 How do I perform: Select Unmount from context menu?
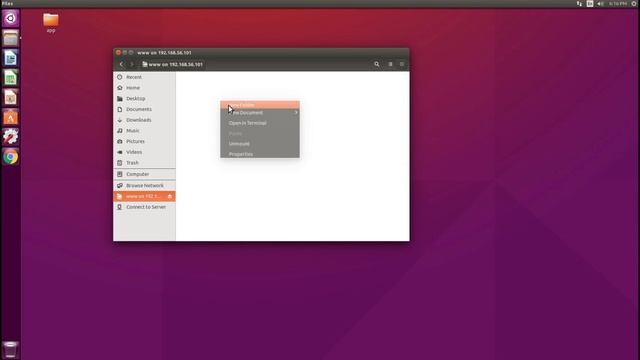(260, 144)
